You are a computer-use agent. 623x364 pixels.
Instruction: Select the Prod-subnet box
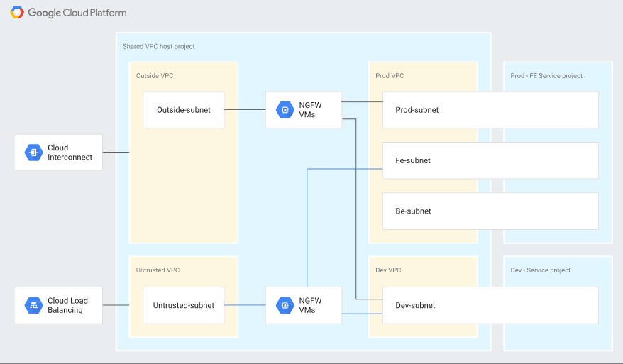(490, 110)
